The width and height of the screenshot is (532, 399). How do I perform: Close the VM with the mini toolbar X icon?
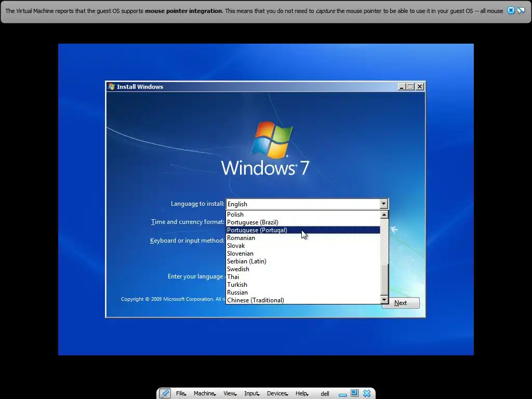[x=367, y=393]
